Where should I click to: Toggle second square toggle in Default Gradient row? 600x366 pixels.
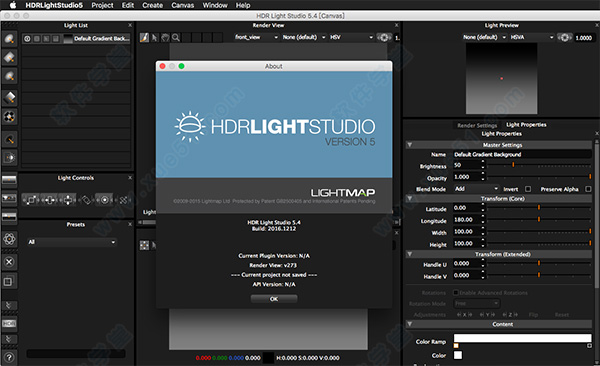click(37, 39)
